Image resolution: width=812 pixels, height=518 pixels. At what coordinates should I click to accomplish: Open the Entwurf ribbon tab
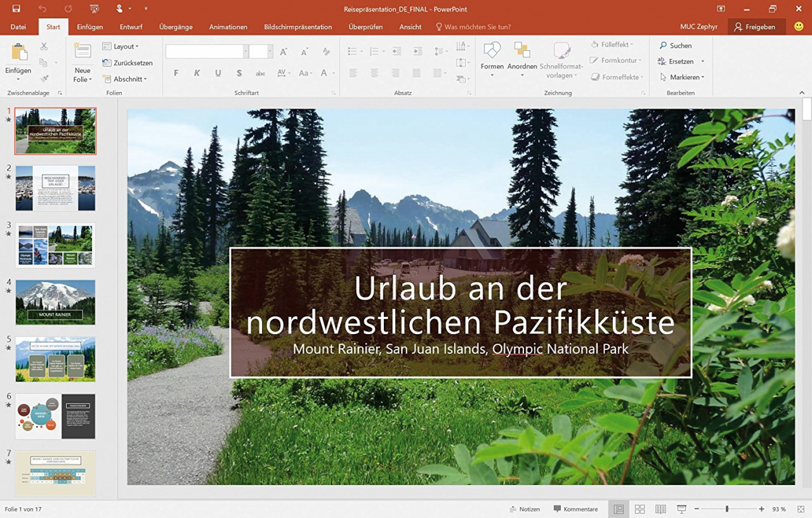(x=131, y=27)
